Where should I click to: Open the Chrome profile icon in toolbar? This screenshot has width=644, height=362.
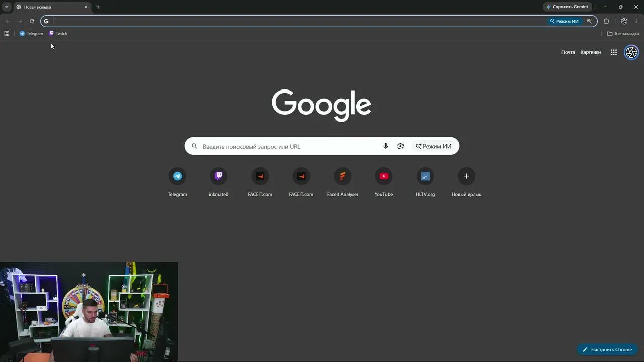(624, 21)
